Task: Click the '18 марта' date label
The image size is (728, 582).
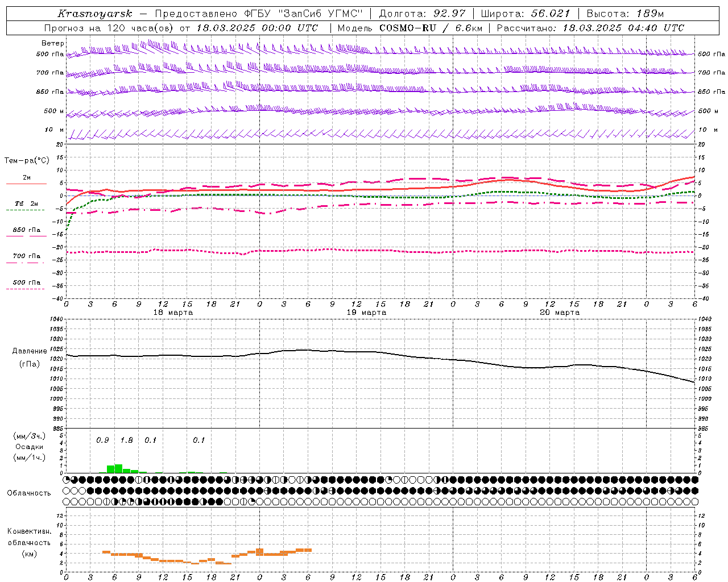Action: 173,313
